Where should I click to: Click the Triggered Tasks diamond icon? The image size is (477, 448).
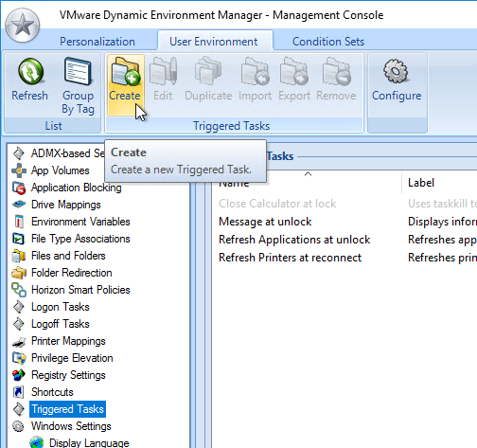tap(19, 409)
